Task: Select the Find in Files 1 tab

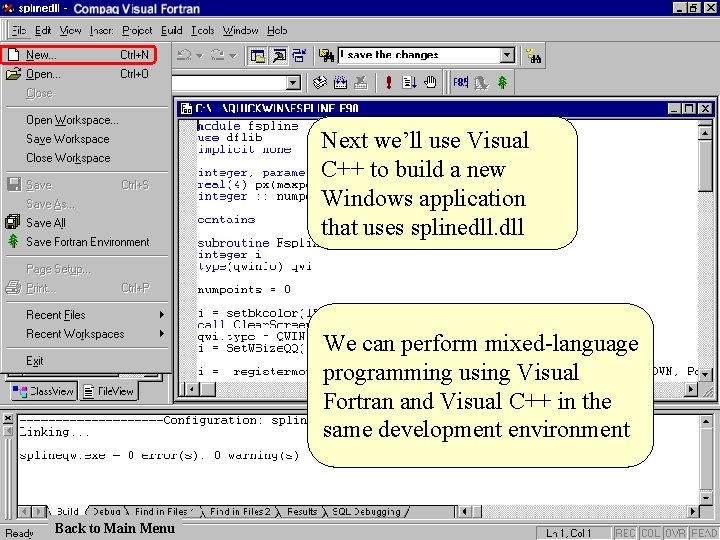Action: (x=163, y=512)
